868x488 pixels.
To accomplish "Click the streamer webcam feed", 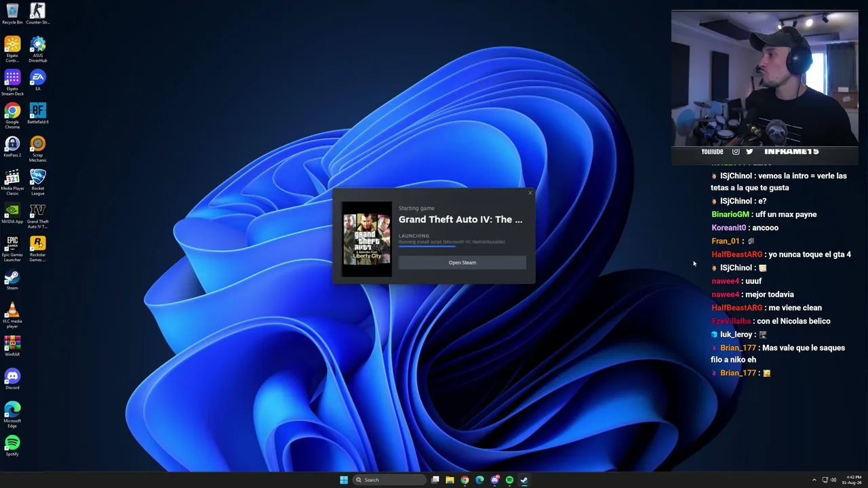I will 765,78.
